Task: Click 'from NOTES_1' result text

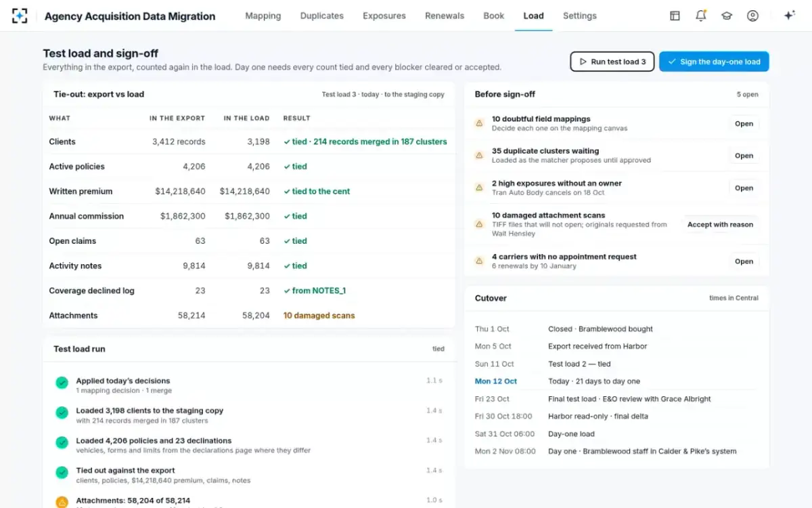Action: tap(315, 291)
